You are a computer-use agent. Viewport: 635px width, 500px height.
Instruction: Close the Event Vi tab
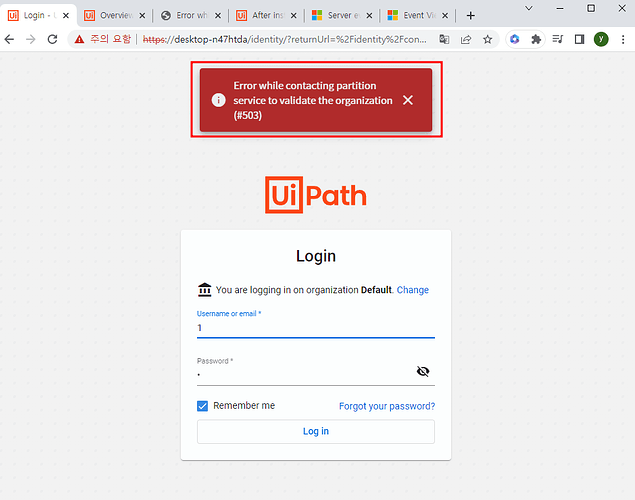pyautogui.click(x=445, y=16)
